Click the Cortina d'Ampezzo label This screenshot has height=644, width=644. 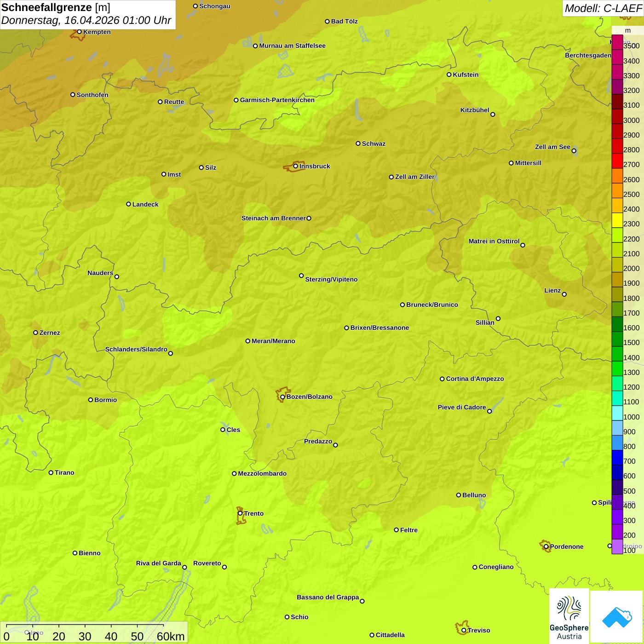pyautogui.click(x=475, y=379)
